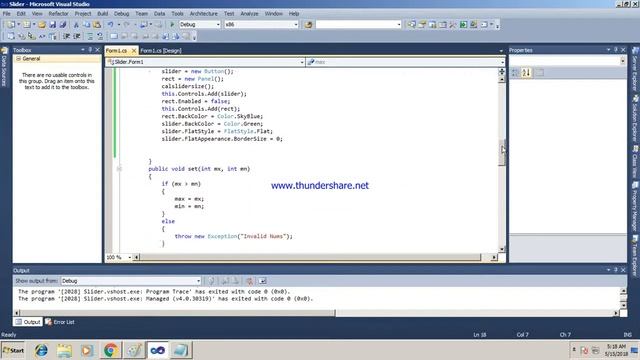Viewport: 640px width, 360px height.
Task: Open Internet Explorer from the taskbar
Action: (x=41, y=350)
